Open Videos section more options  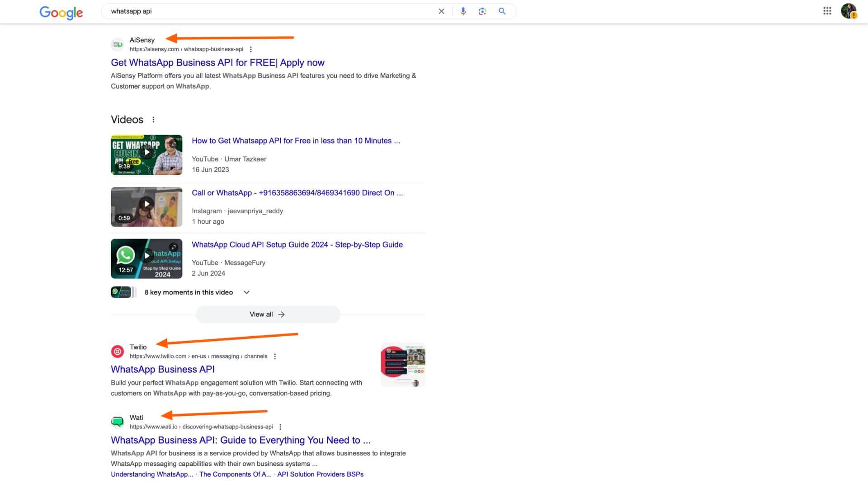pyautogui.click(x=154, y=120)
